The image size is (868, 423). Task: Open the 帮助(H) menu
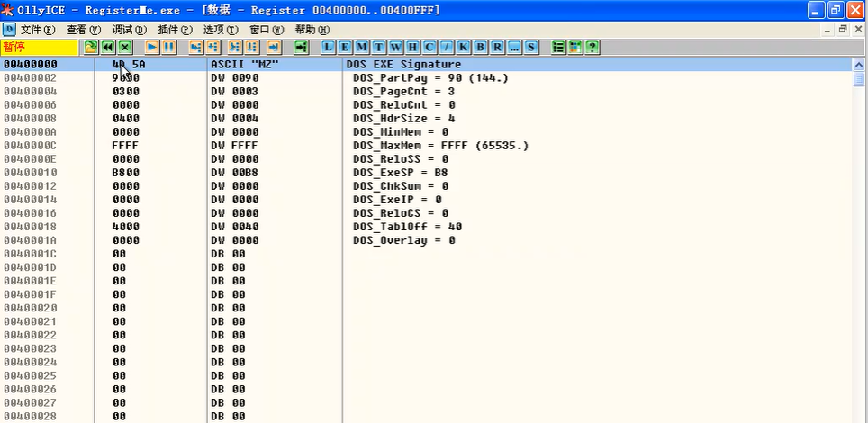(x=312, y=30)
